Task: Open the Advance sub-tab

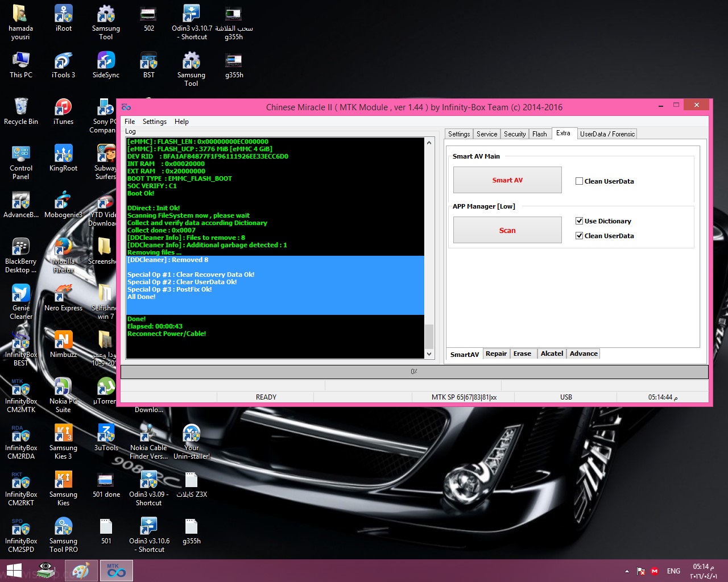Action: (584, 354)
